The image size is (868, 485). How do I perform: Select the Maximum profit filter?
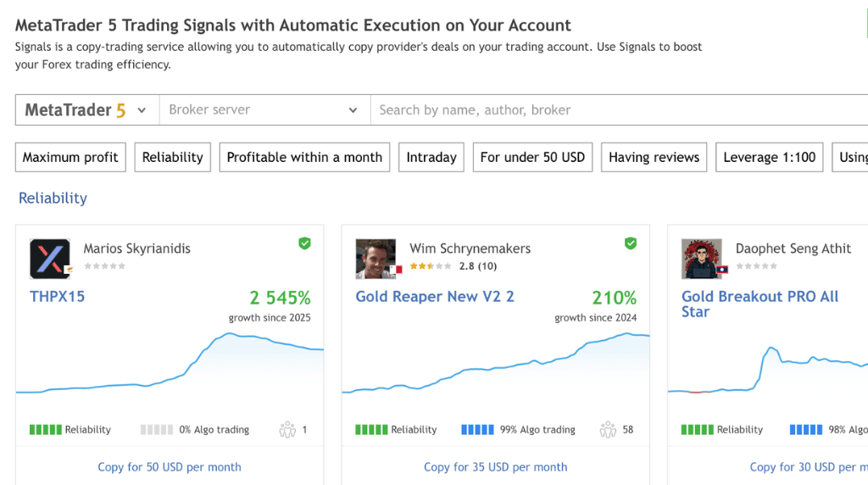click(70, 157)
